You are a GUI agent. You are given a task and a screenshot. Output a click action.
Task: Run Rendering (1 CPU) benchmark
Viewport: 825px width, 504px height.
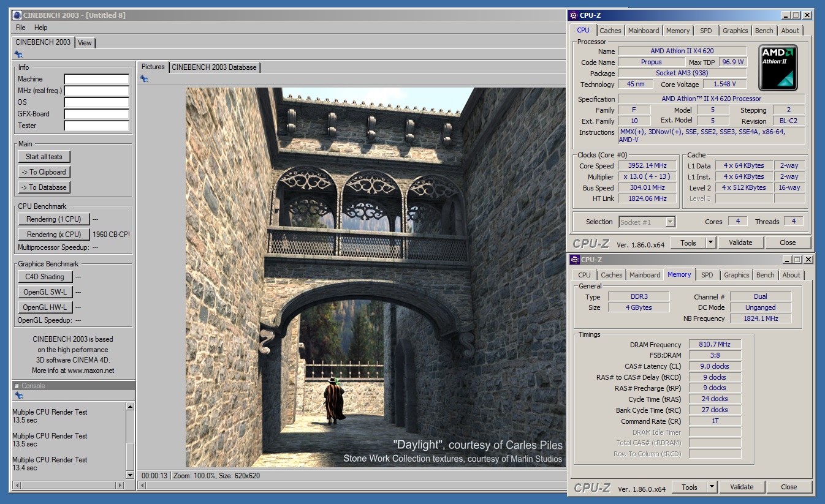tap(54, 219)
